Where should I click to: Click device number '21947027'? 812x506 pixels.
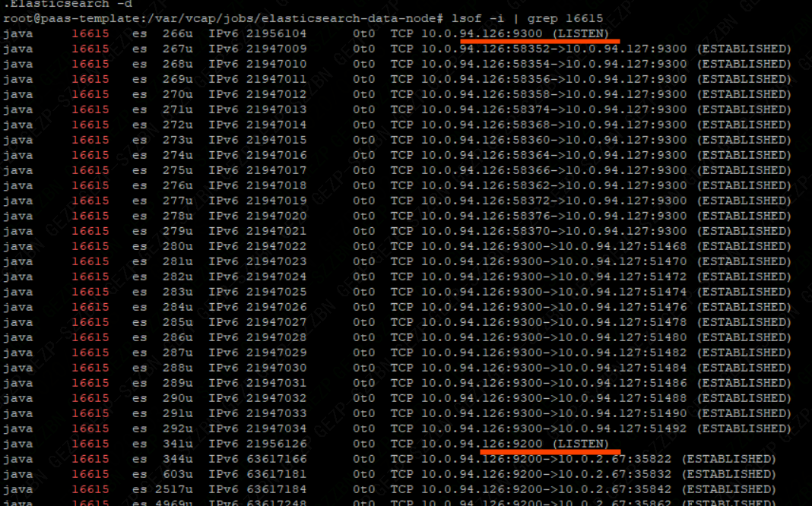277,322
